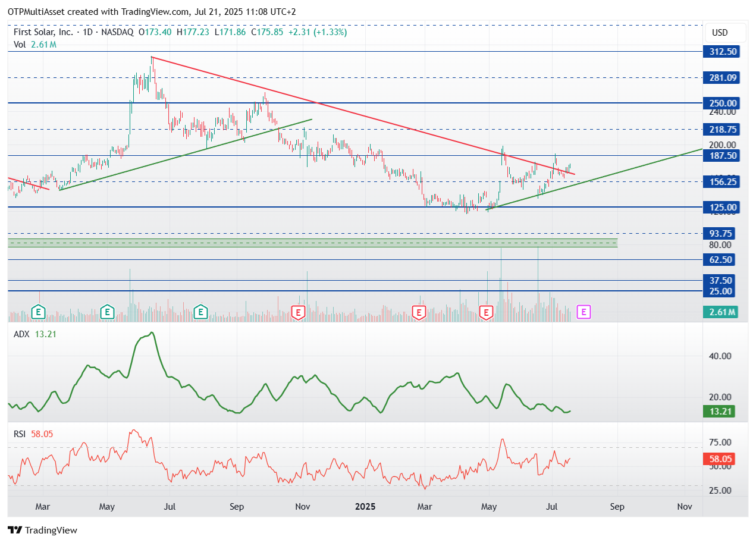Click the 218.75 price level label
The image size is (756, 543).
722,129
